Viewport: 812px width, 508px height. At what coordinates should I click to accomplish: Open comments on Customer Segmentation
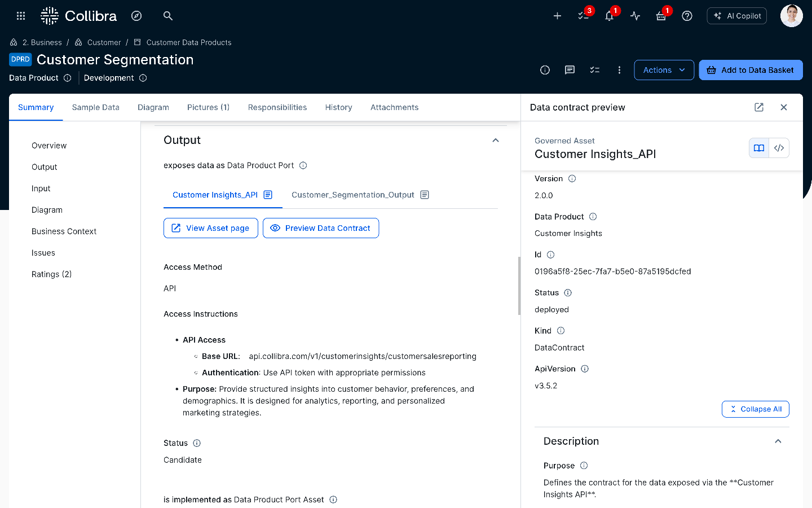tap(570, 69)
